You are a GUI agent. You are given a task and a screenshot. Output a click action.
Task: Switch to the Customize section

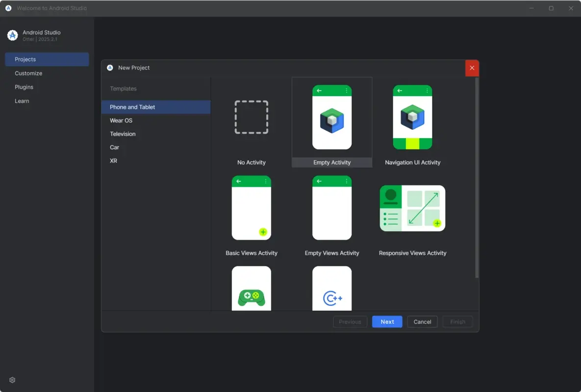click(x=28, y=73)
